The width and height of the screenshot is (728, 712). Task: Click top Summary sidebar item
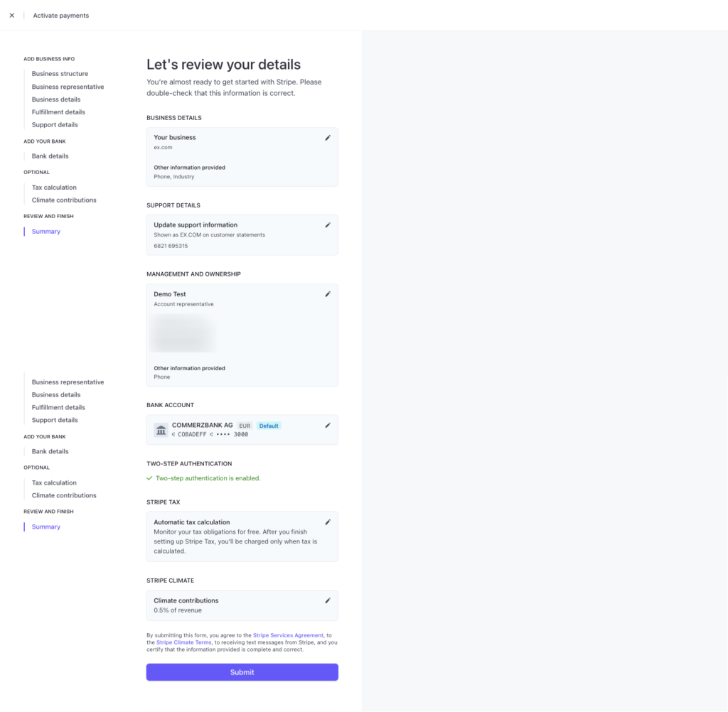tap(46, 232)
